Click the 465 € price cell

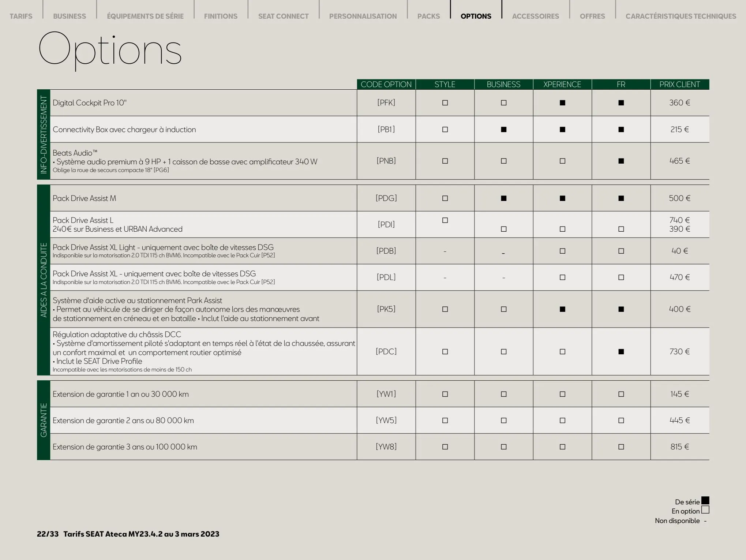point(680,161)
